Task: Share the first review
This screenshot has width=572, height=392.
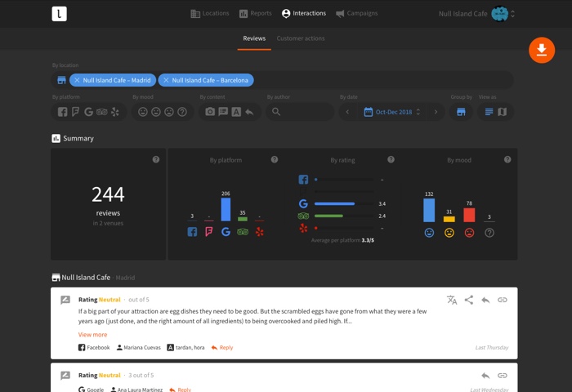Action: coord(469,300)
